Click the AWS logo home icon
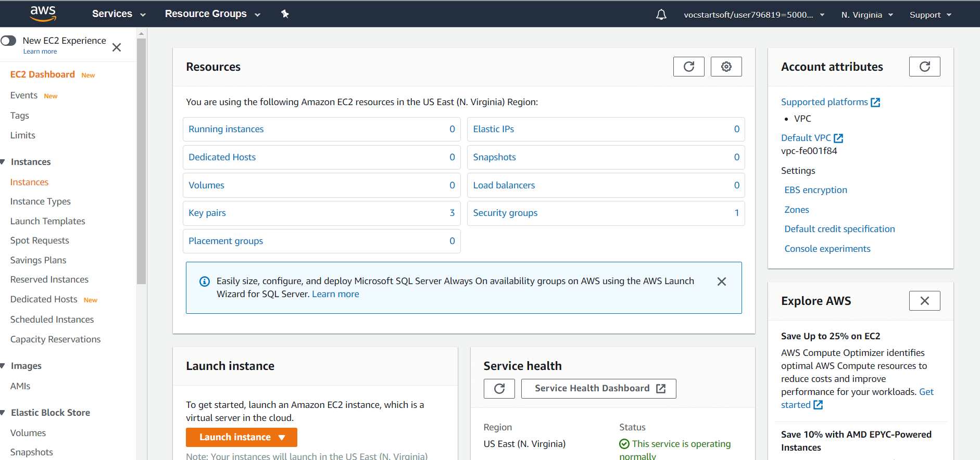 click(x=43, y=14)
